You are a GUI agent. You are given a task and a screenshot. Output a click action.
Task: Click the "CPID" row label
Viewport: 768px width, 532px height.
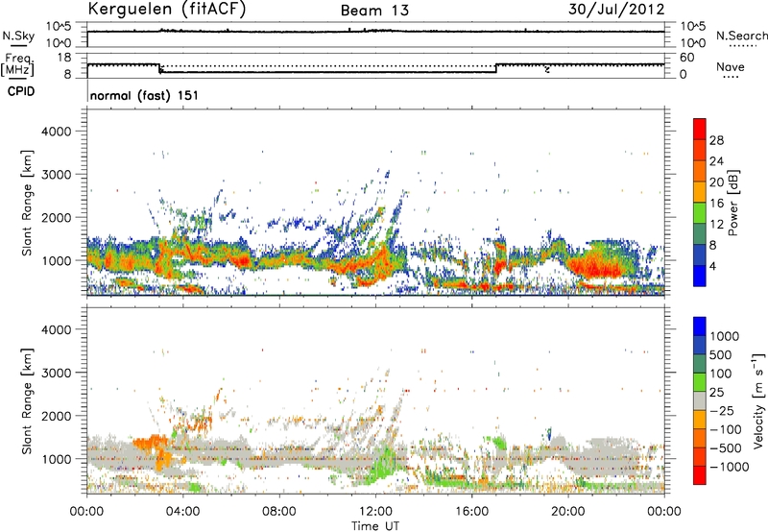click(21, 91)
